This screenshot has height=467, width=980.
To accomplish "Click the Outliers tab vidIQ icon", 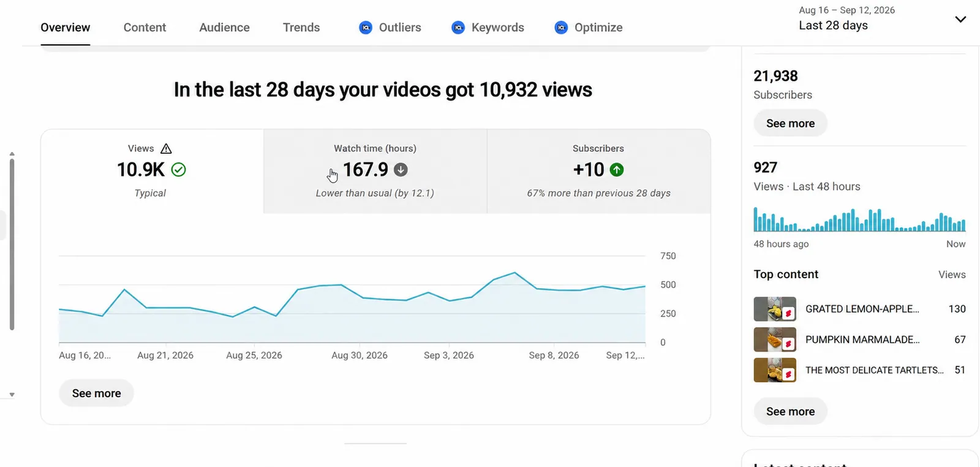I will tap(366, 28).
